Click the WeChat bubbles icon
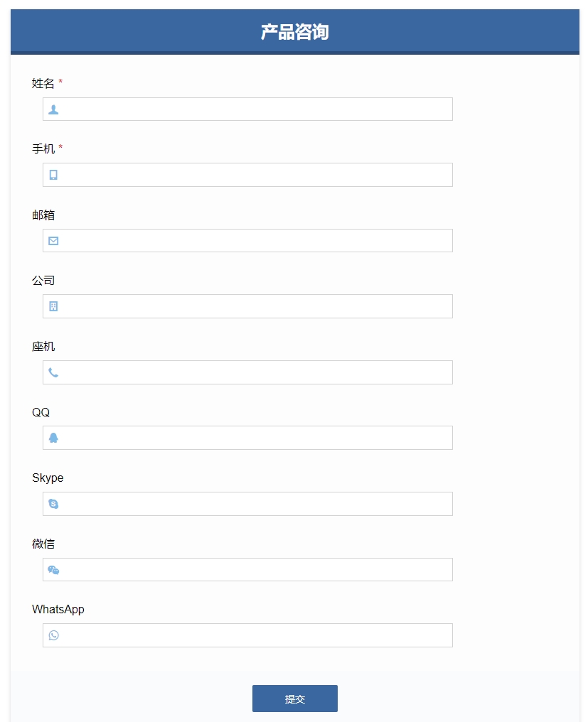Screen dimensions: 588x722 coord(53,570)
